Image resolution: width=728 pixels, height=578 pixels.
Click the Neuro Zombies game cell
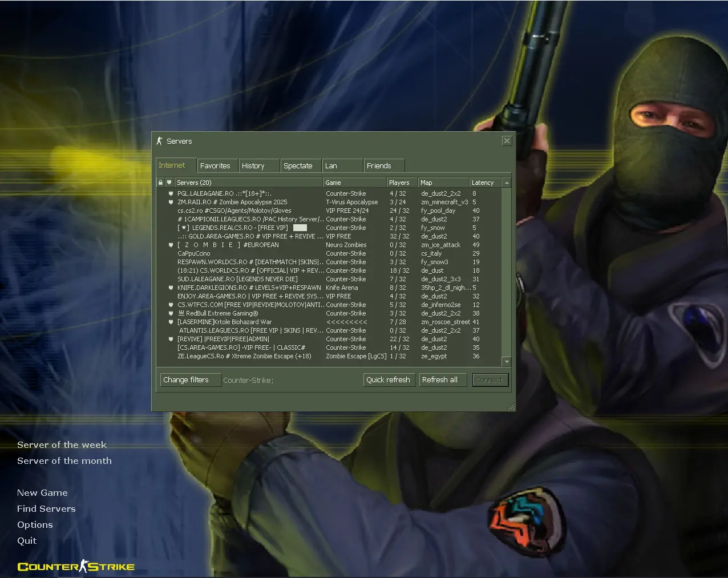tap(346, 245)
